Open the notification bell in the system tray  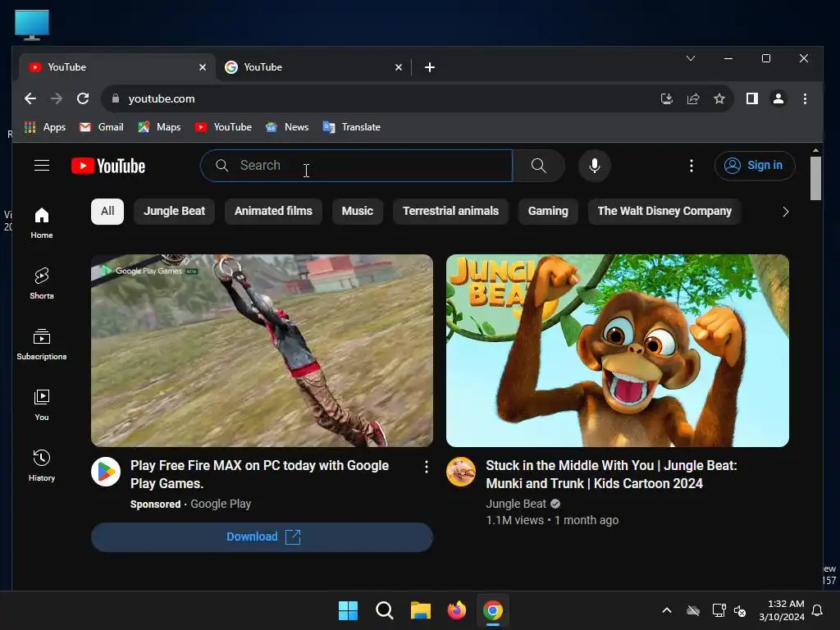[818, 610]
